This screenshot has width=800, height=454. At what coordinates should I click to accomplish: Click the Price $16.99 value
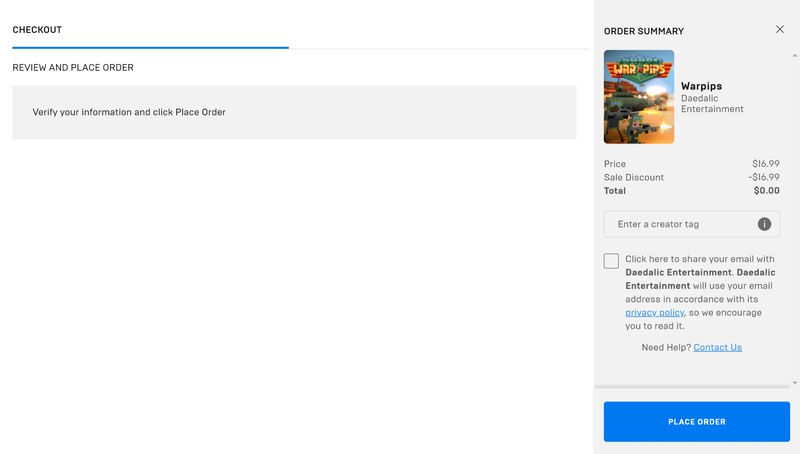point(766,164)
